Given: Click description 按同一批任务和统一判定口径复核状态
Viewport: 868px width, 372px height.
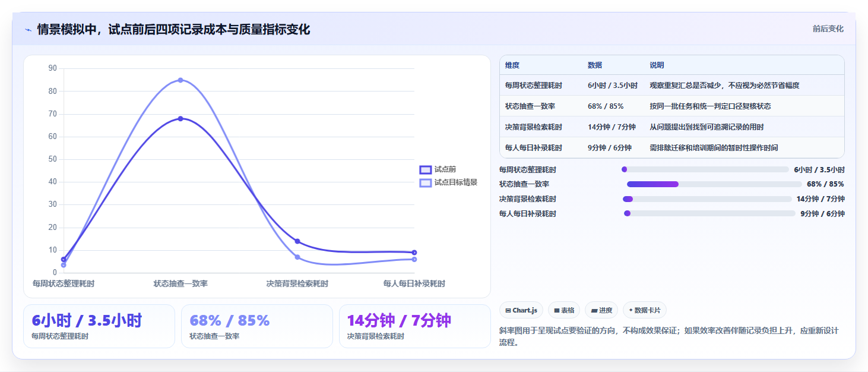Looking at the screenshot, I should [x=711, y=106].
